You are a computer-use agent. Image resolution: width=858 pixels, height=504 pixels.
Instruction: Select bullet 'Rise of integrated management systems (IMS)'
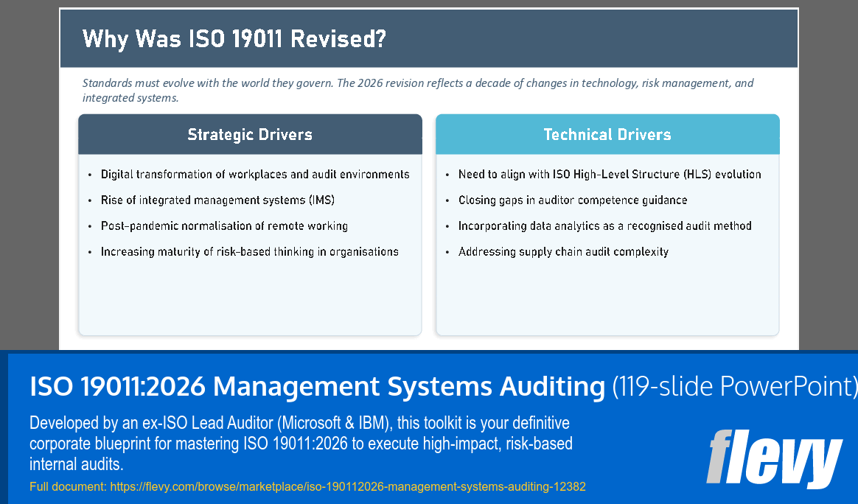click(217, 200)
